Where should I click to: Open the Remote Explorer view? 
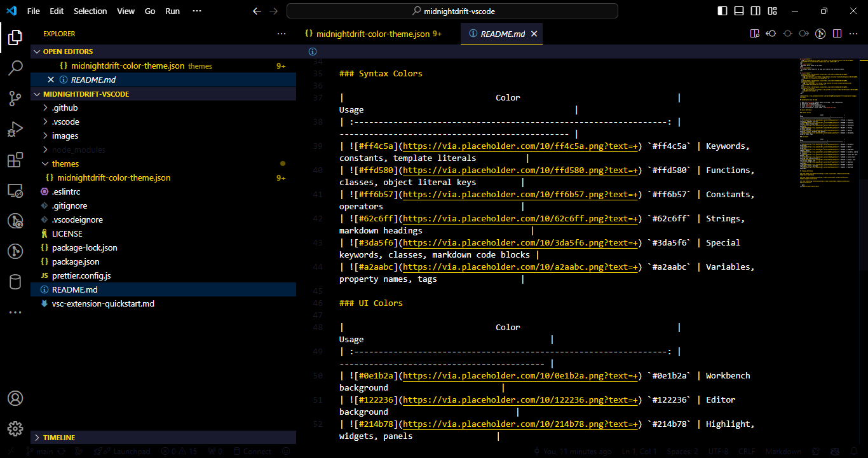(x=15, y=190)
